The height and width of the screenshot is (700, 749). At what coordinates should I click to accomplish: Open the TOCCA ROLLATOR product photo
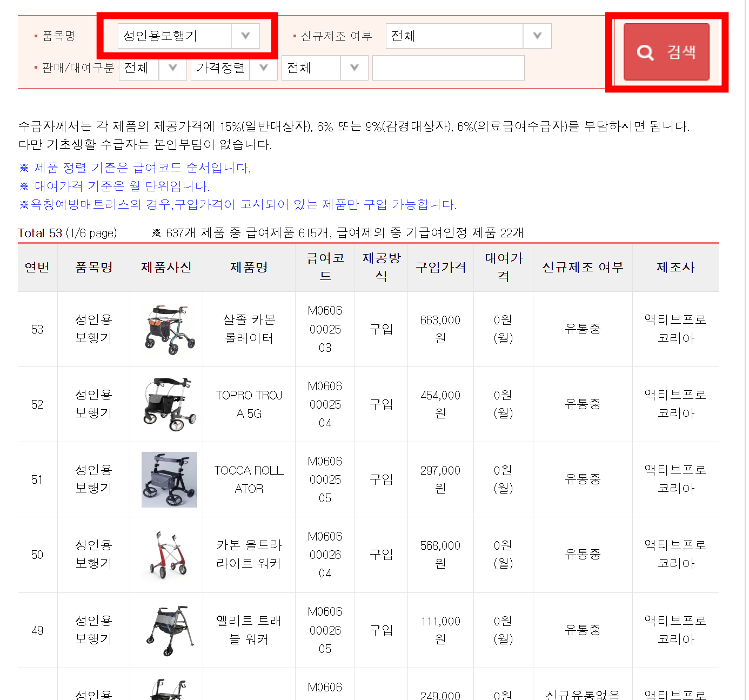coord(169,479)
